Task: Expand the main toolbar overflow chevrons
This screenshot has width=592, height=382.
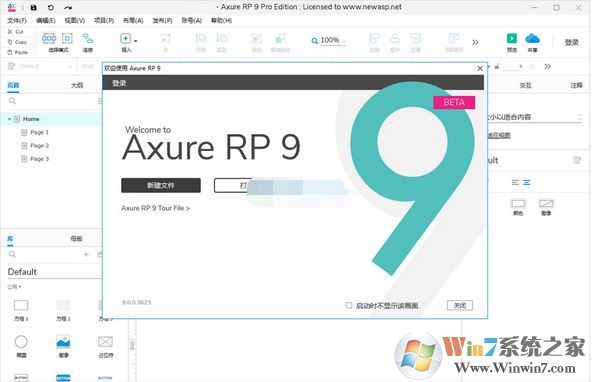Action: (475, 42)
